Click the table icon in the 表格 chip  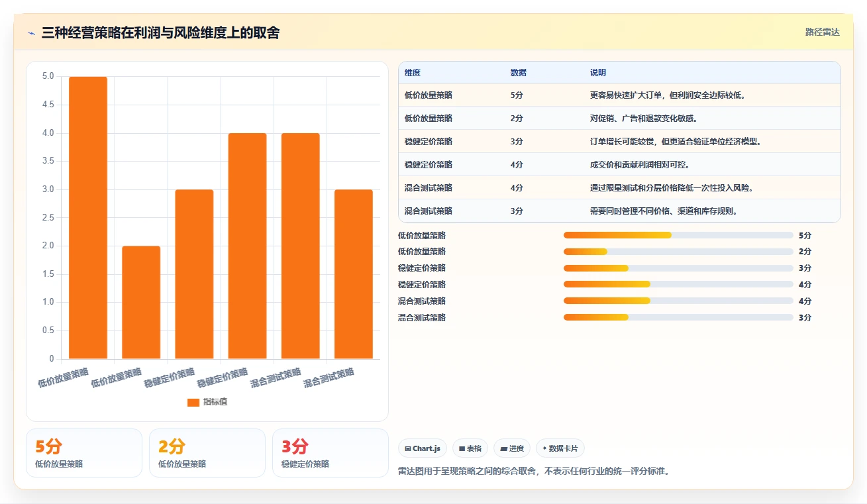[462, 449]
